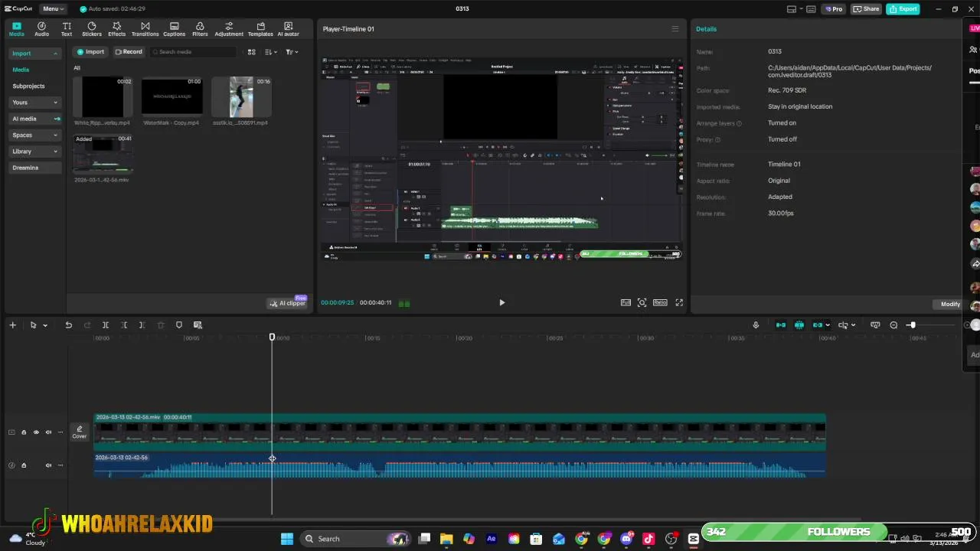Toggle auto snapping in timeline toolbar

(799, 325)
